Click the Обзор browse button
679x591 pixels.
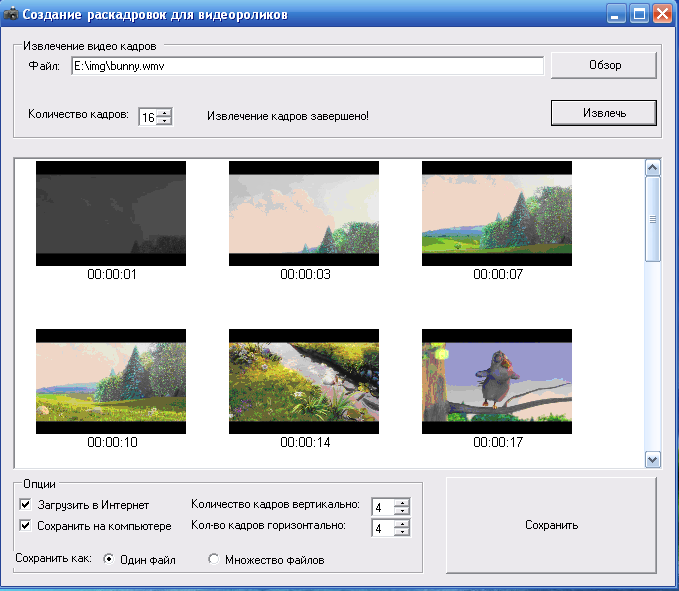(604, 65)
